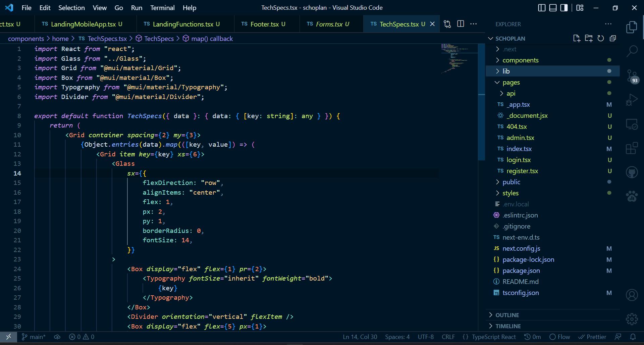The width and height of the screenshot is (644, 345).
Task: Open Explorer views and more actions menu
Action: point(608,24)
